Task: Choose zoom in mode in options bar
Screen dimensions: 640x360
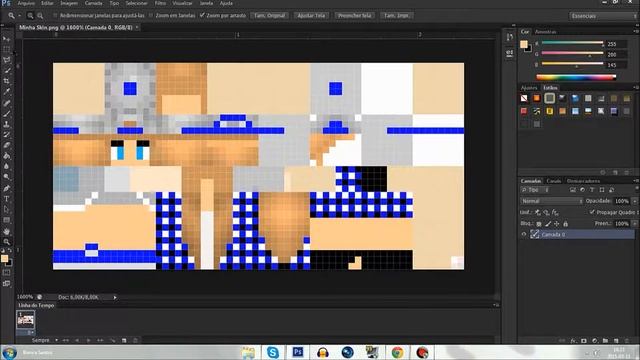Action: pyautogui.click(x=30, y=16)
